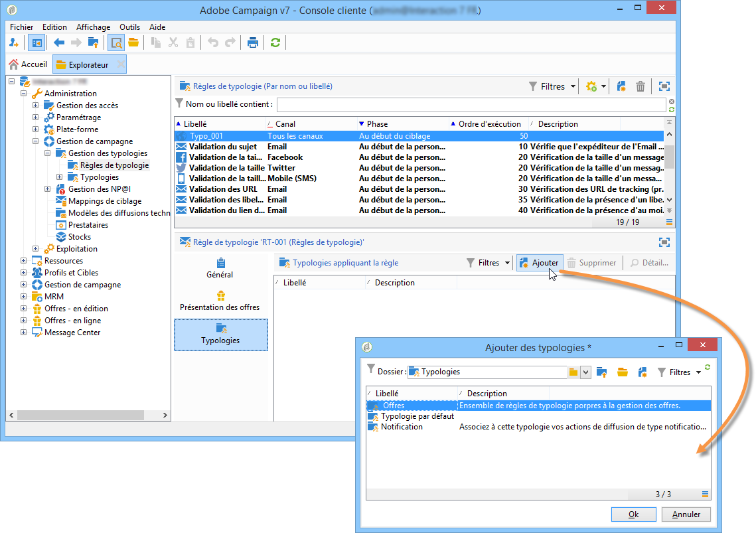
Task: Open the actions gear dropdown in rules toolbar
Action: pyautogui.click(x=595, y=87)
